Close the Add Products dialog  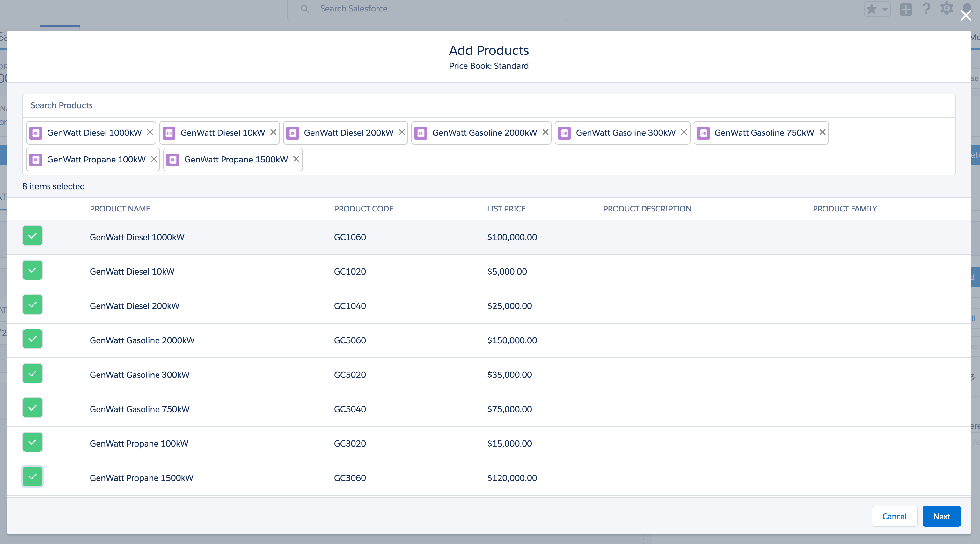[966, 16]
